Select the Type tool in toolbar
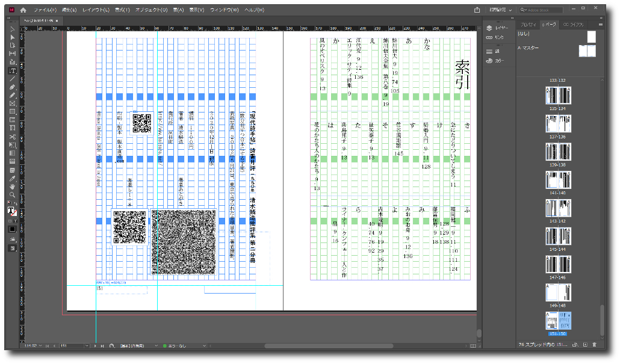The image size is (620, 364). click(12, 70)
